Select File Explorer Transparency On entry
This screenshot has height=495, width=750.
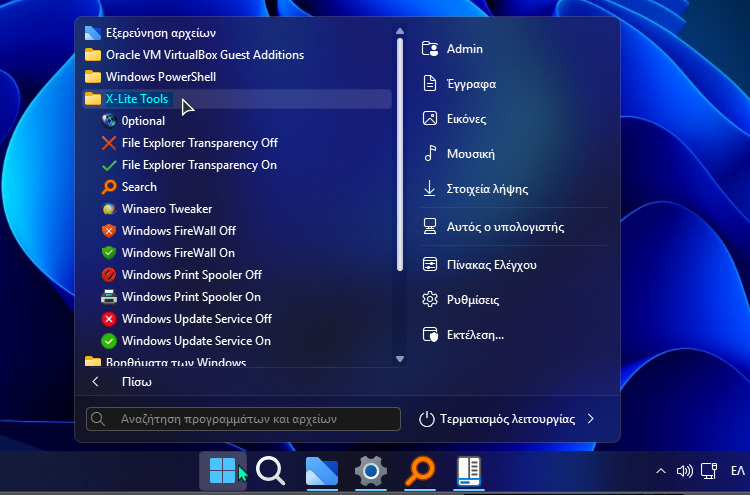coord(199,165)
